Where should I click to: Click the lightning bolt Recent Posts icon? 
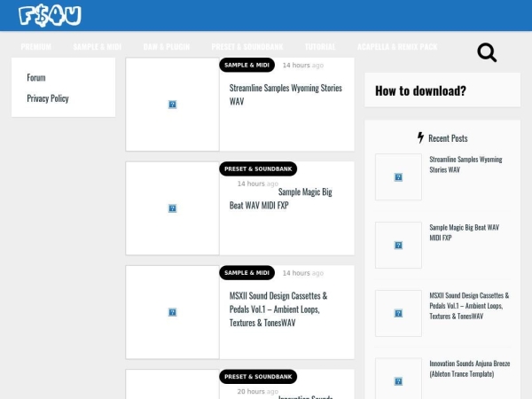[x=420, y=137]
